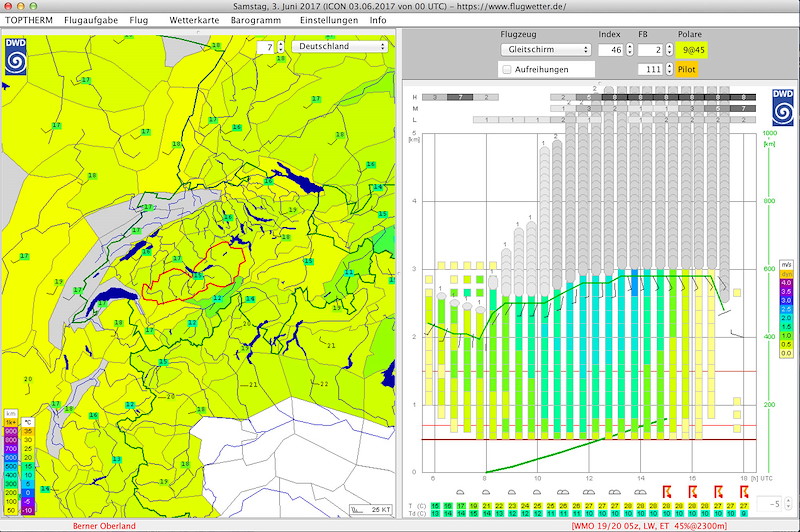The width and height of the screenshot is (800, 532).
Task: Open the Barogramm menu
Action: pos(256,20)
